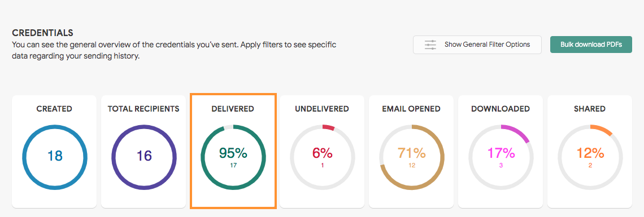Click the pink 17% downloaded ring

pyautogui.click(x=501, y=157)
